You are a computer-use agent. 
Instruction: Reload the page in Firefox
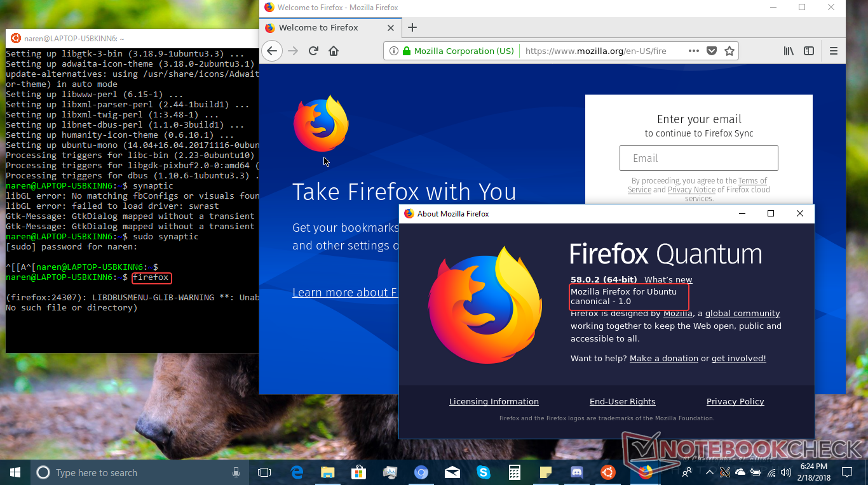click(313, 51)
